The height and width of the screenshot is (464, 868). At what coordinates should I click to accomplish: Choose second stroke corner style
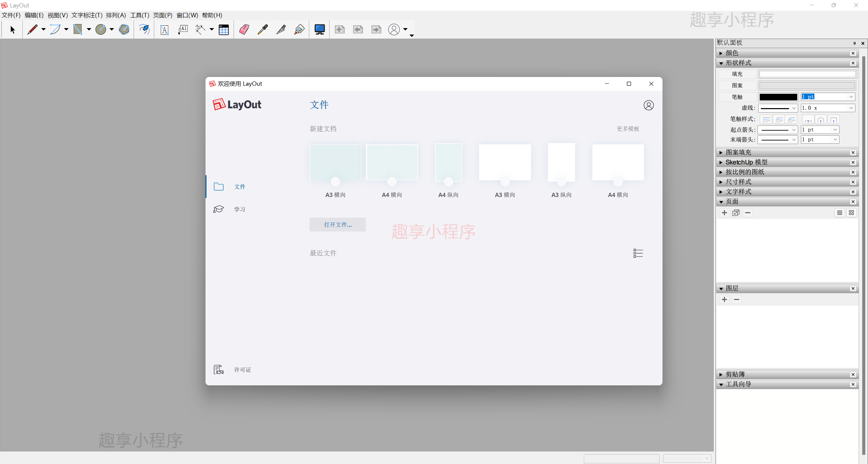(779, 120)
